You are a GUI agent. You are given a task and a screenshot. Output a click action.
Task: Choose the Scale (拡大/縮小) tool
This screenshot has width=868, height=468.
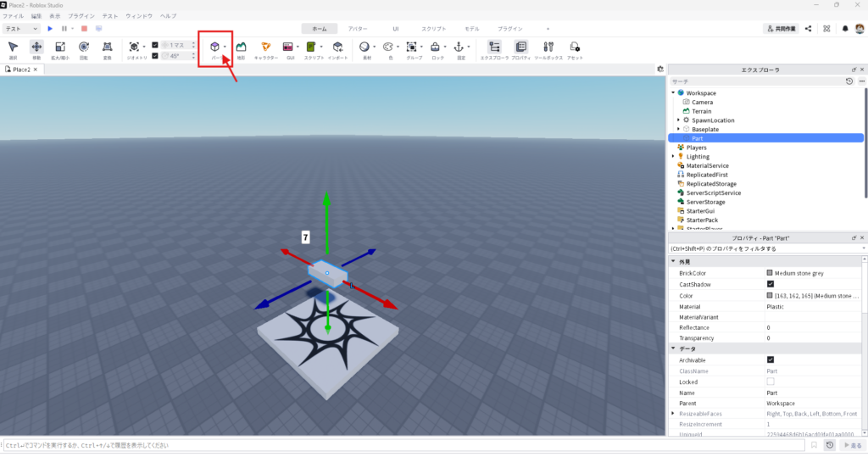[x=60, y=47]
